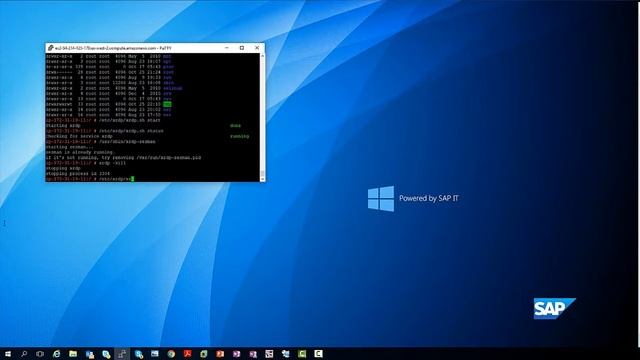
Task: Open the orange PowerPoint taskbar icon
Action: (x=220, y=354)
